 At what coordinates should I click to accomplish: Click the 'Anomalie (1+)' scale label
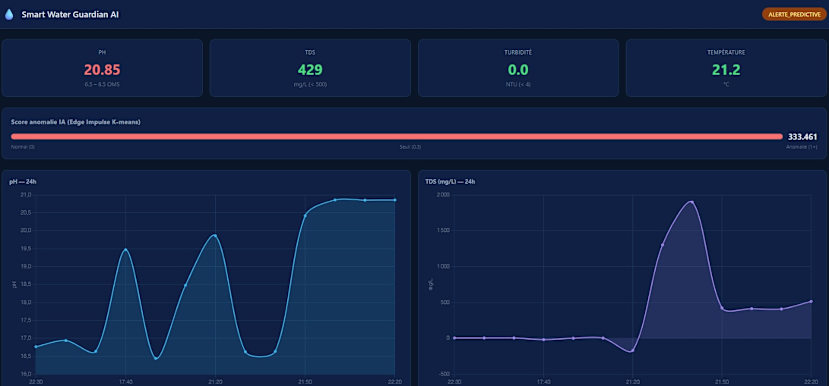point(802,147)
